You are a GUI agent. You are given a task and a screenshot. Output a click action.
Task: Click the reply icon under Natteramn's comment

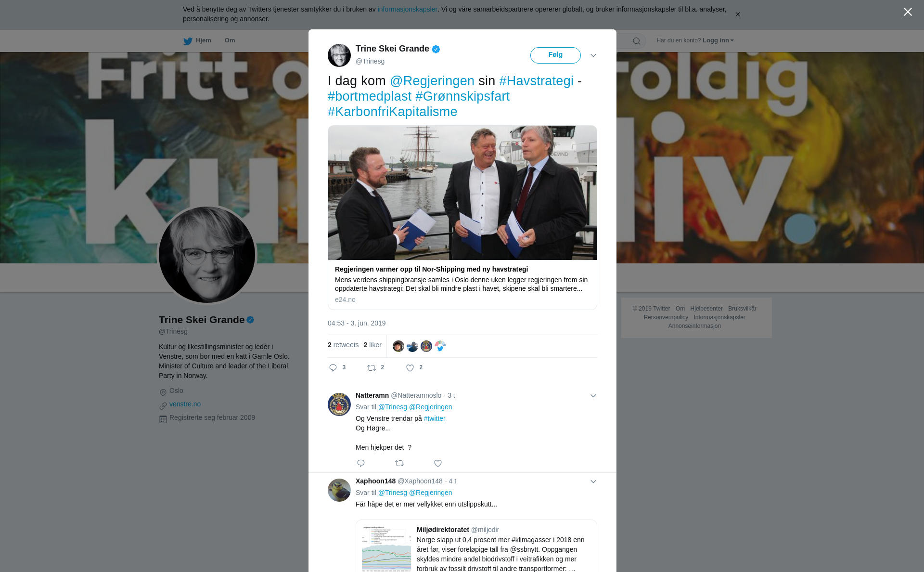(x=361, y=463)
